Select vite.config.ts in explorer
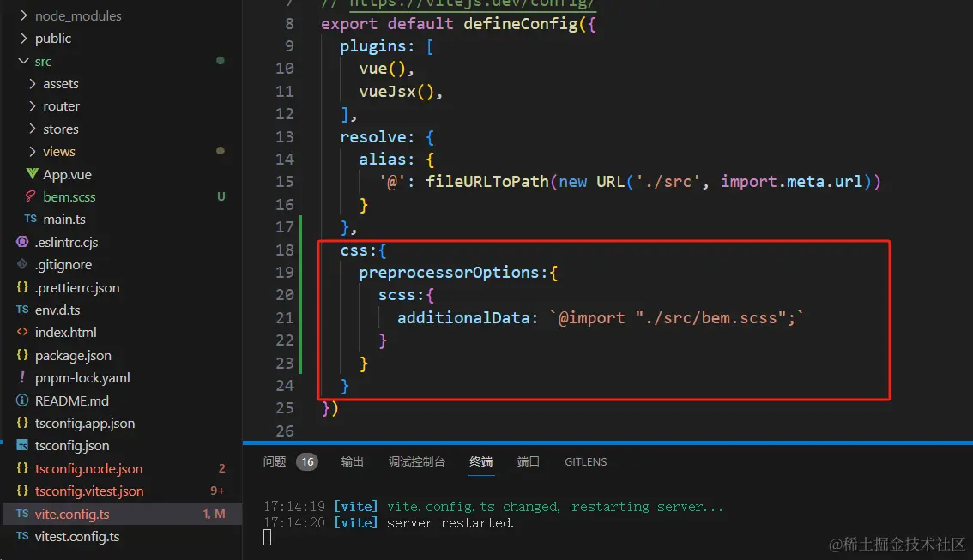The image size is (973, 560). [72, 514]
